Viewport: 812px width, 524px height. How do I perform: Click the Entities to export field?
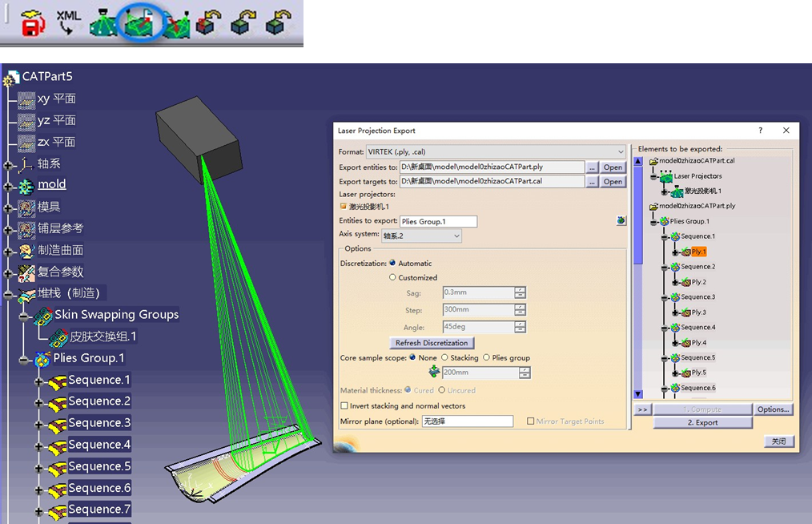pyautogui.click(x=438, y=221)
